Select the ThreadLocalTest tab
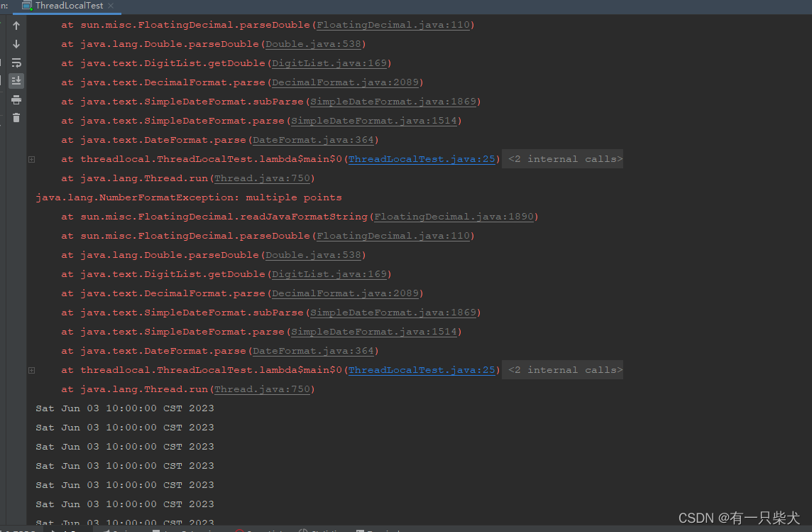This screenshot has height=532, width=812. click(x=67, y=6)
